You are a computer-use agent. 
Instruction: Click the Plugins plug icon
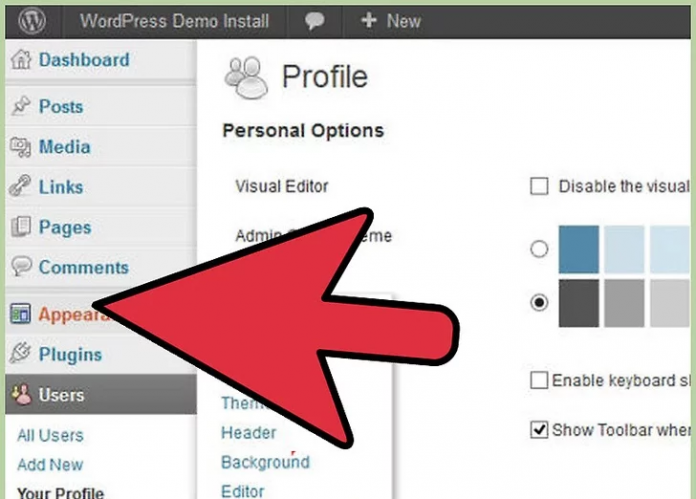(x=20, y=354)
